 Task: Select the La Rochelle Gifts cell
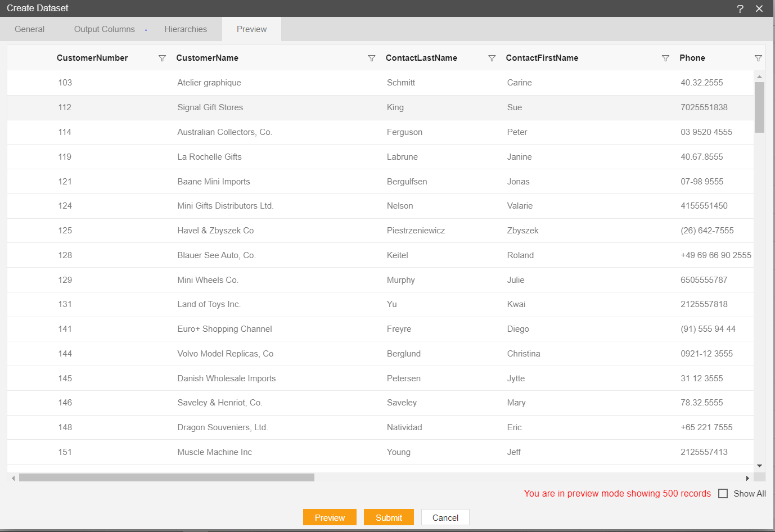209,157
